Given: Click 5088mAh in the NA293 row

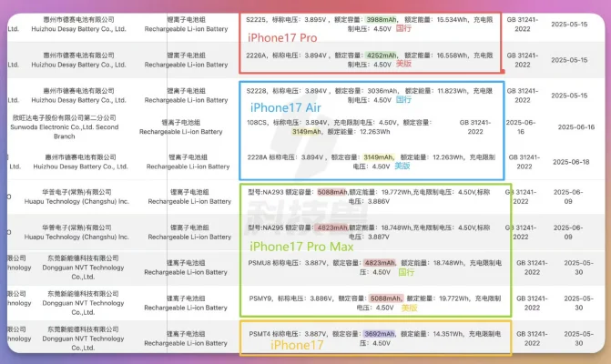Looking at the screenshot, I should (x=332, y=192).
